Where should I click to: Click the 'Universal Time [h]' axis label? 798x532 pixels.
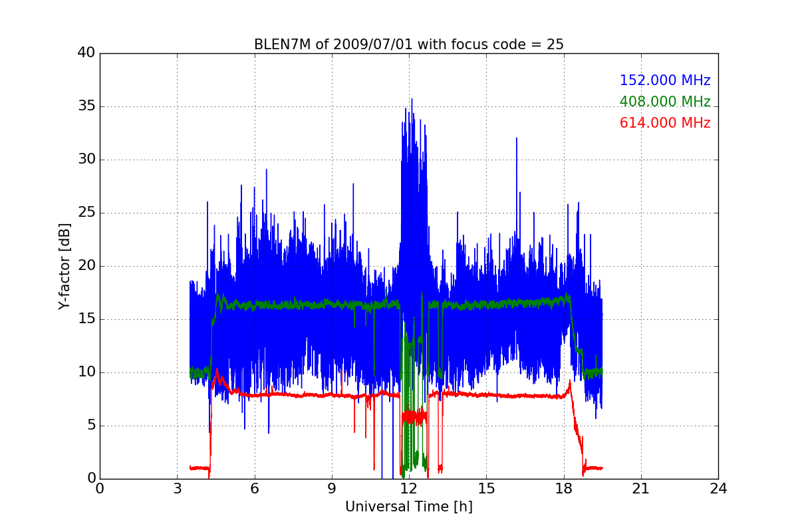(x=409, y=507)
